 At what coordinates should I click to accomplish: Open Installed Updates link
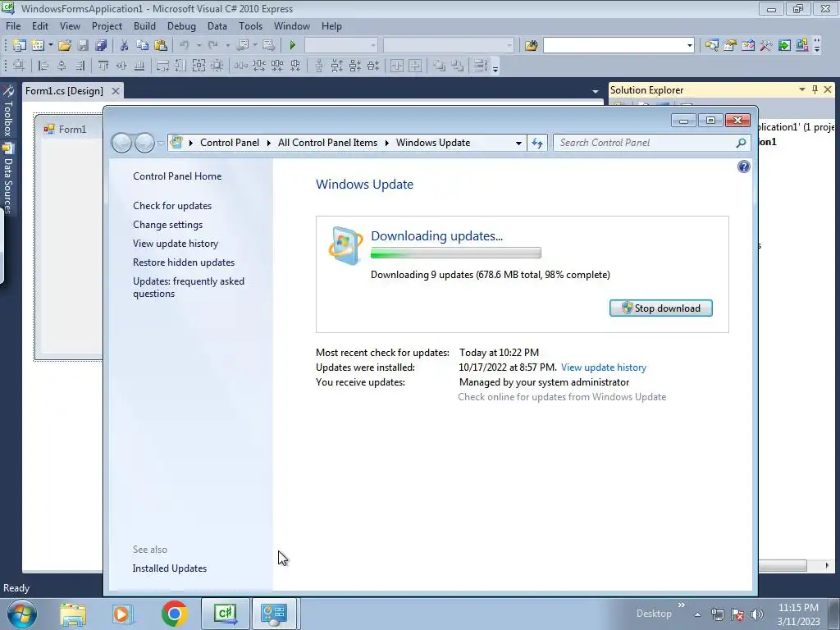(169, 568)
